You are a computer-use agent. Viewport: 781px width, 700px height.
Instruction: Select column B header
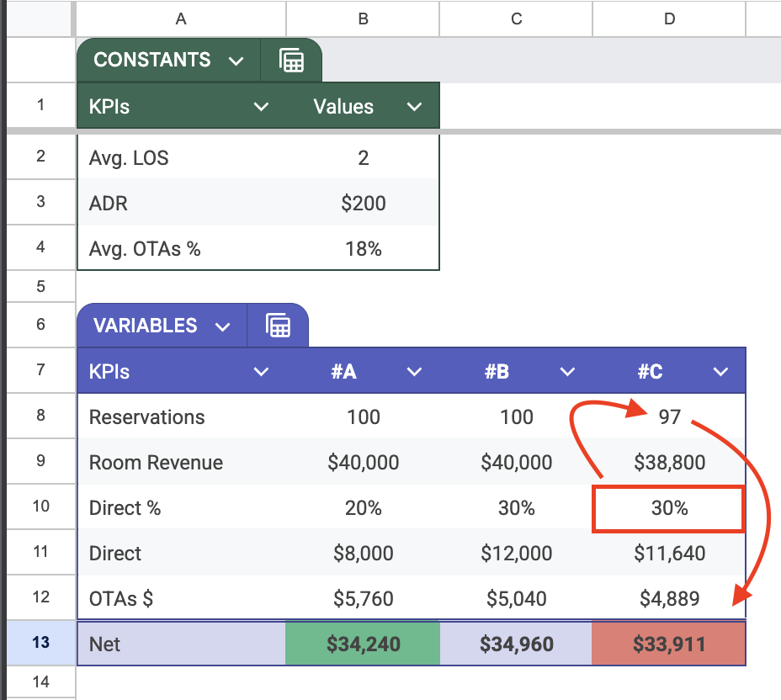pyautogui.click(x=363, y=19)
